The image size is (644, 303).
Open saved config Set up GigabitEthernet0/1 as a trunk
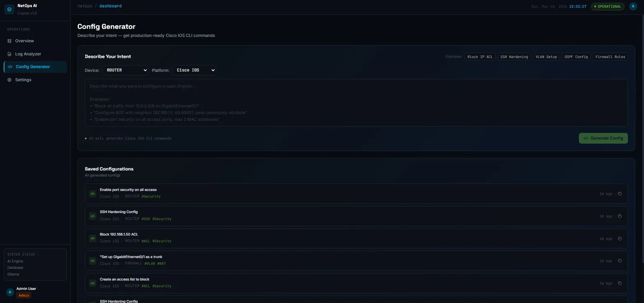pyautogui.click(x=131, y=257)
